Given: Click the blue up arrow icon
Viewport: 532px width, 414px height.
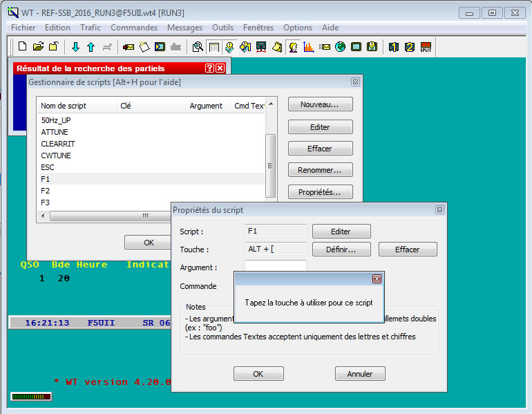Looking at the screenshot, I should [x=91, y=47].
